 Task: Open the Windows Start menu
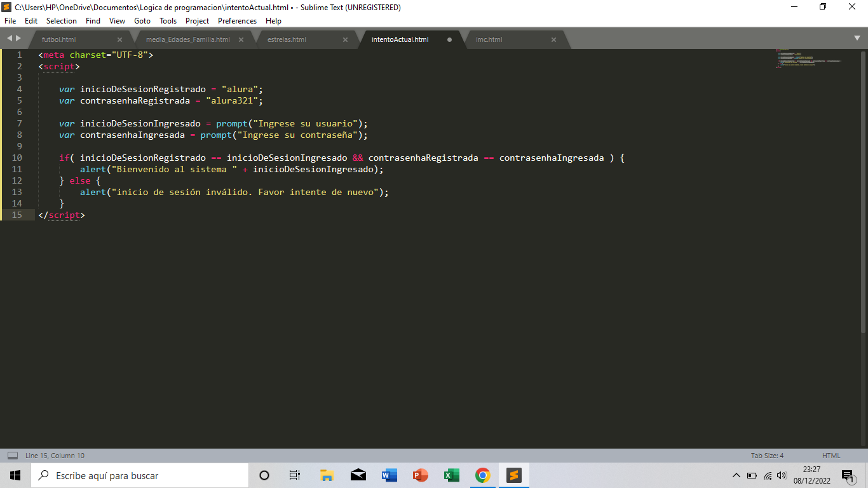[x=15, y=475]
